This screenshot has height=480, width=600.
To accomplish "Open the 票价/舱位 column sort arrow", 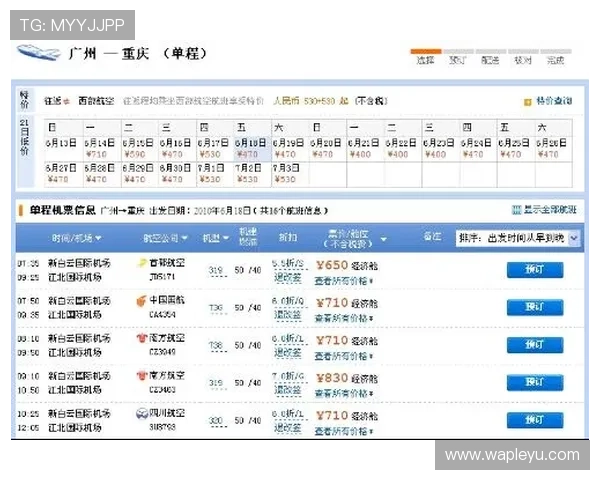I will [383, 240].
